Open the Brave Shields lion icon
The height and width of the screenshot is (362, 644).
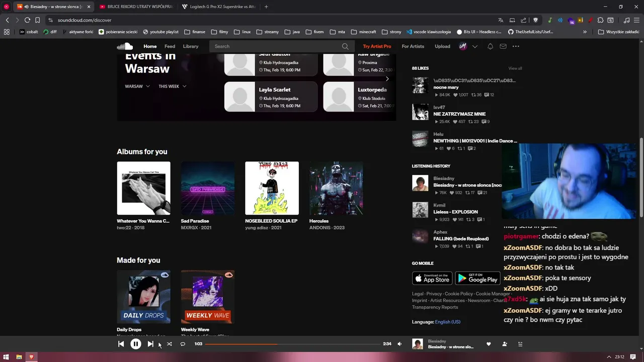pyautogui.click(x=535, y=20)
